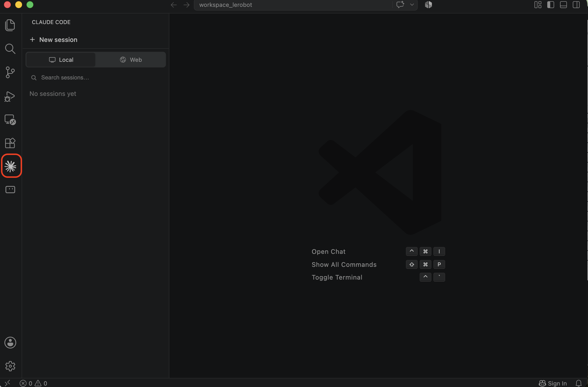Image resolution: width=588 pixels, height=387 pixels.
Task: Switch to the Local sessions tab
Action: 61,60
